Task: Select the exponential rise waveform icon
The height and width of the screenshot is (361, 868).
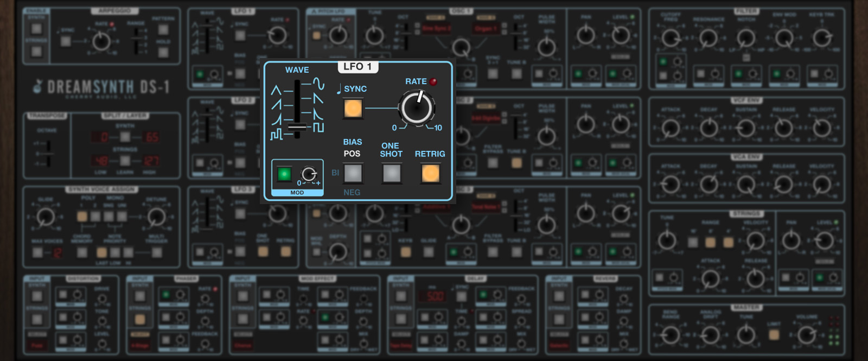Action: tap(276, 119)
